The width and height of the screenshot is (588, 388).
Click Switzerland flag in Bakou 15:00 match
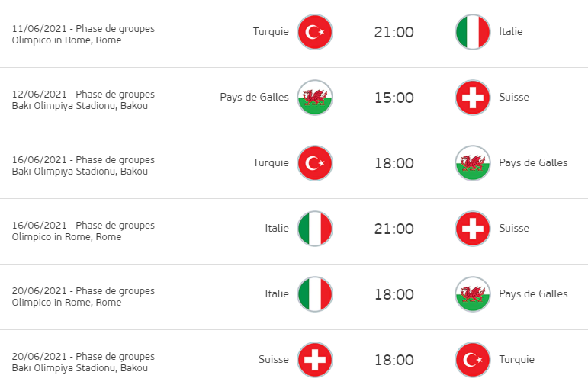tap(473, 98)
